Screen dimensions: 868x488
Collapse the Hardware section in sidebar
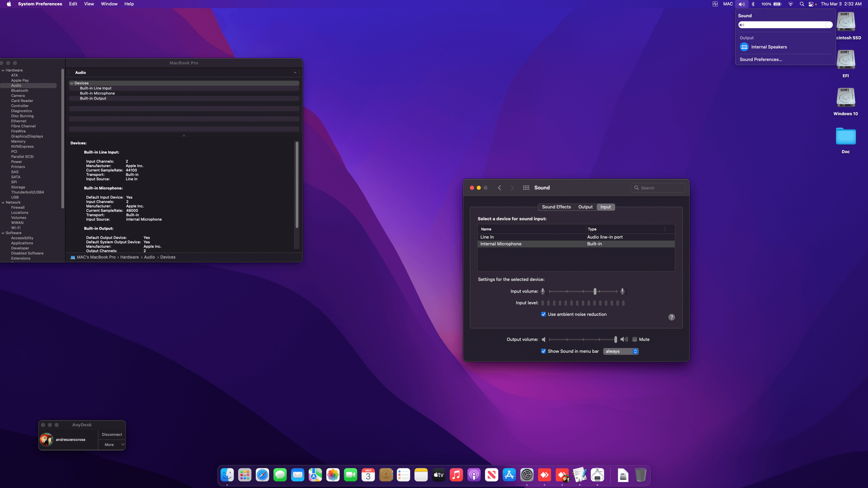[3, 70]
